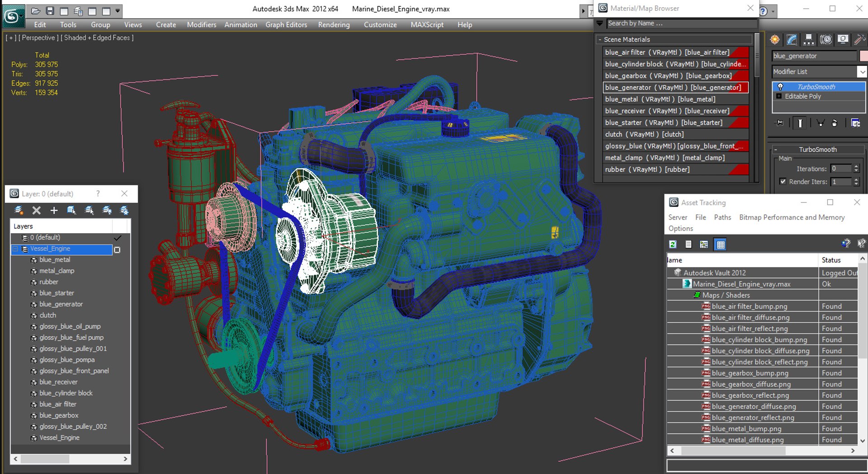Open the Edit menu
This screenshot has height=474, width=868.
click(40, 25)
